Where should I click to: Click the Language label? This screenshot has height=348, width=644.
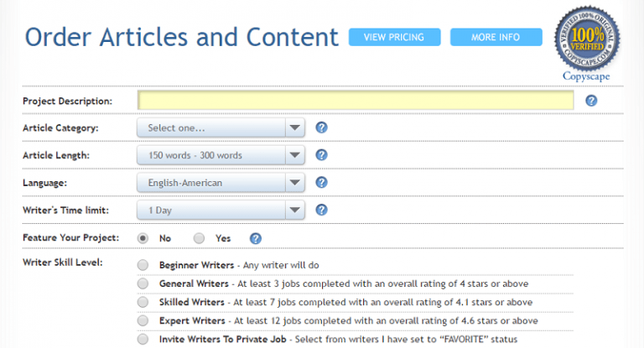44,183
